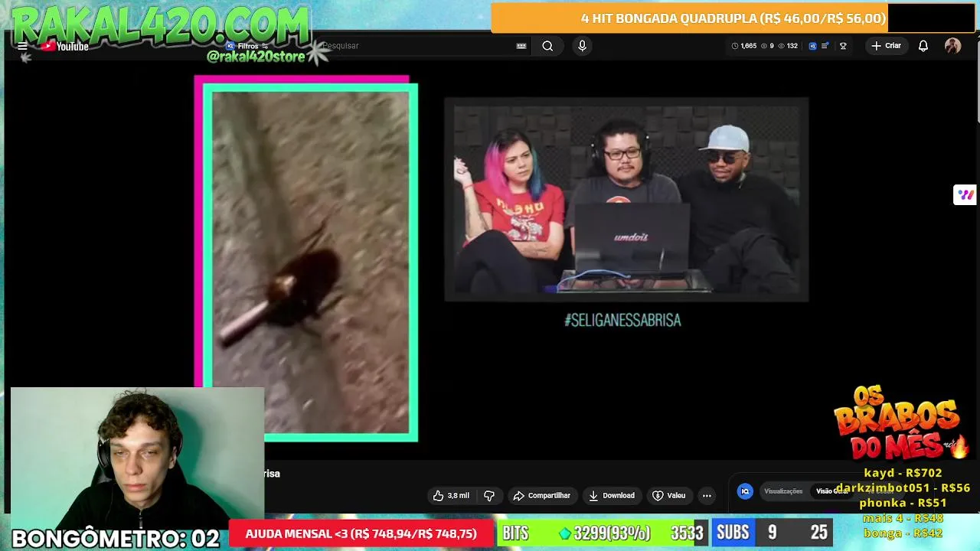Click the colorful extension icon at right edge
980x551 pixels.
(x=965, y=194)
